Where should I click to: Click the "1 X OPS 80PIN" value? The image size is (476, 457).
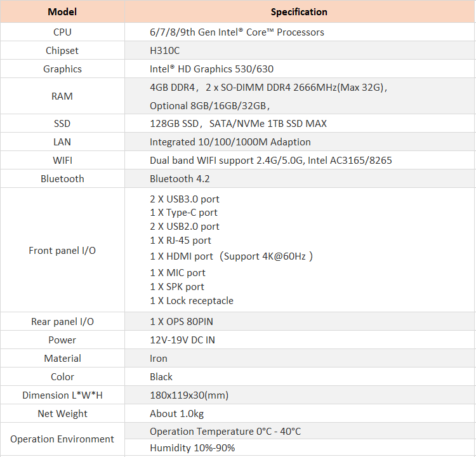click(x=182, y=322)
